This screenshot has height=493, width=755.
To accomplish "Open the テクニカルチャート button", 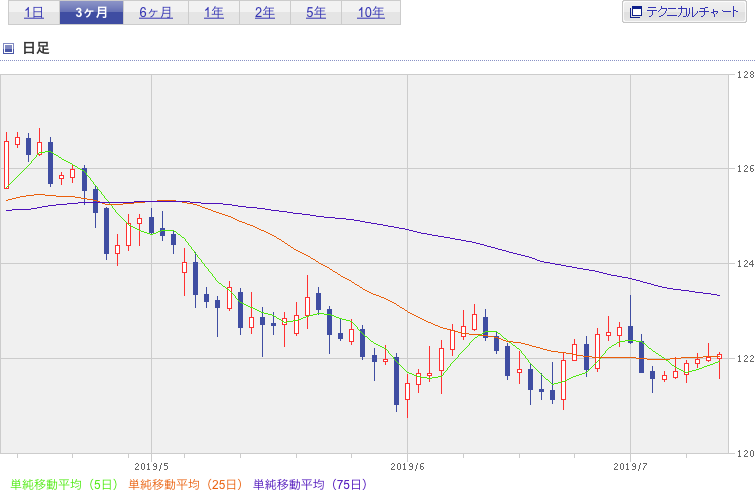I will [684, 12].
